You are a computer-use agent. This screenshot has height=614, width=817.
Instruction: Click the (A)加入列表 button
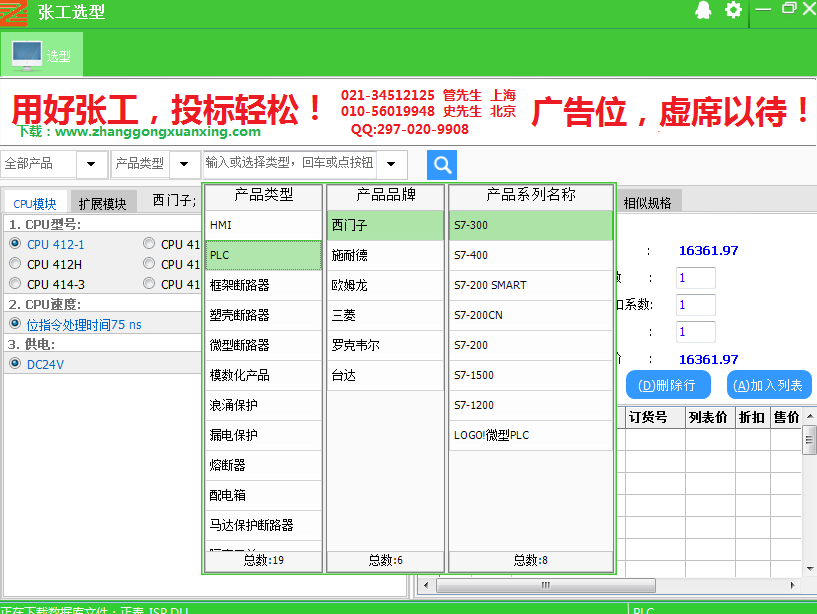pos(769,385)
